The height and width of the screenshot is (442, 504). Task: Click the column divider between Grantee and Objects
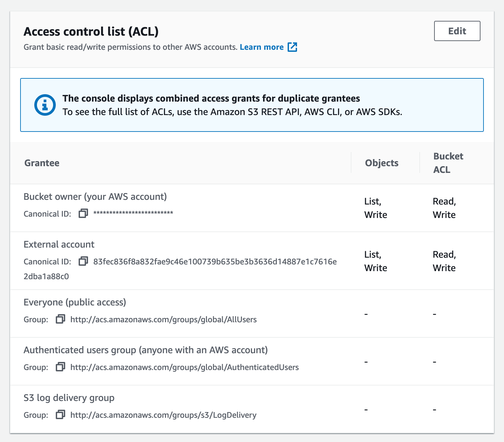(351, 163)
